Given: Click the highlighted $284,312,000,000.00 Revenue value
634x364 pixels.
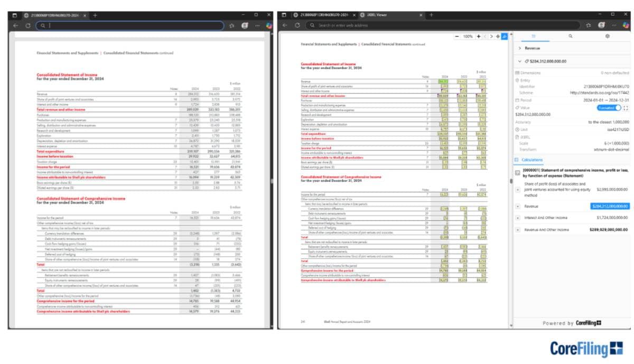Looking at the screenshot, I should click(610, 206).
